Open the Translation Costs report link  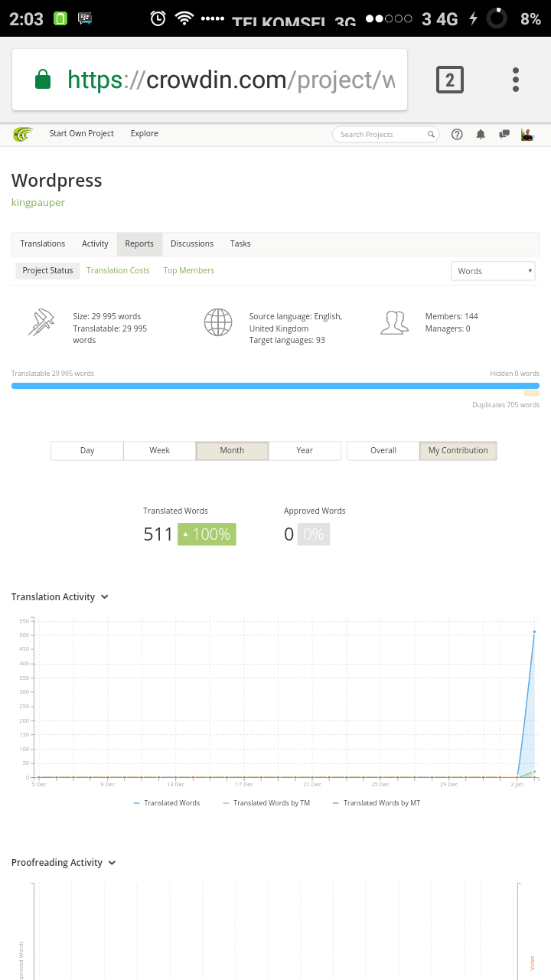point(118,270)
